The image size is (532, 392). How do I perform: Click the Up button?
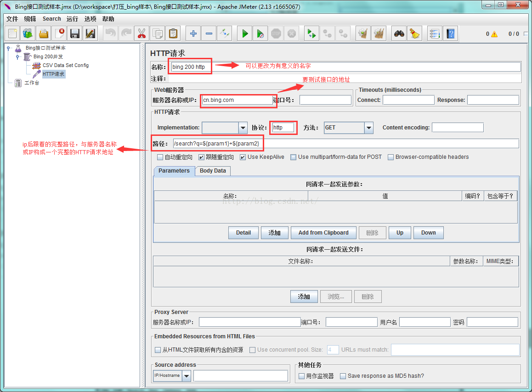pos(400,233)
